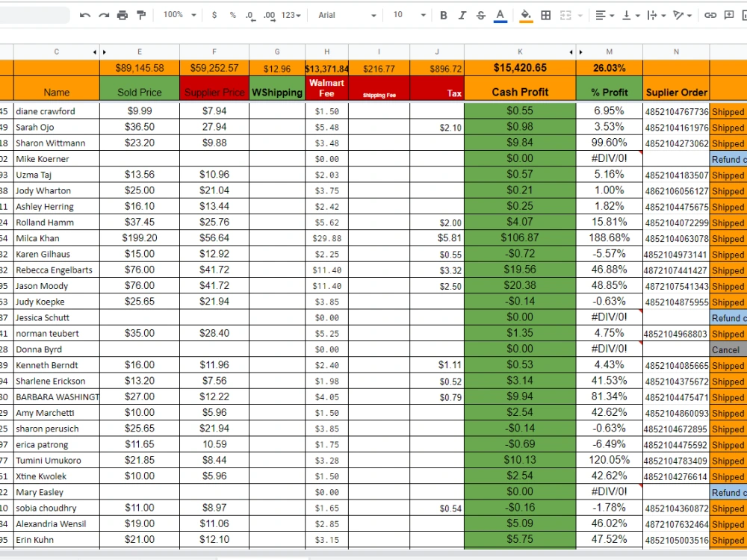
Task: Click the % Profit header cell
Action: pos(610,89)
